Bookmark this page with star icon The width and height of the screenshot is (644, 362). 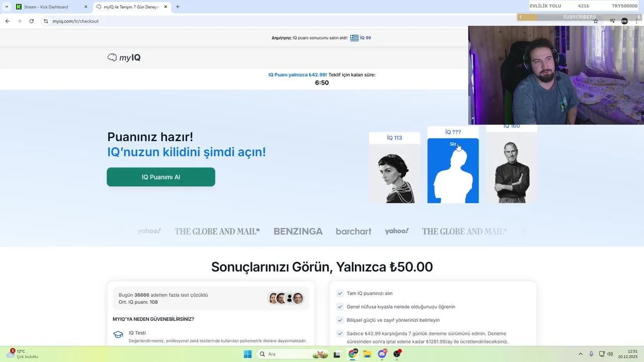596,21
